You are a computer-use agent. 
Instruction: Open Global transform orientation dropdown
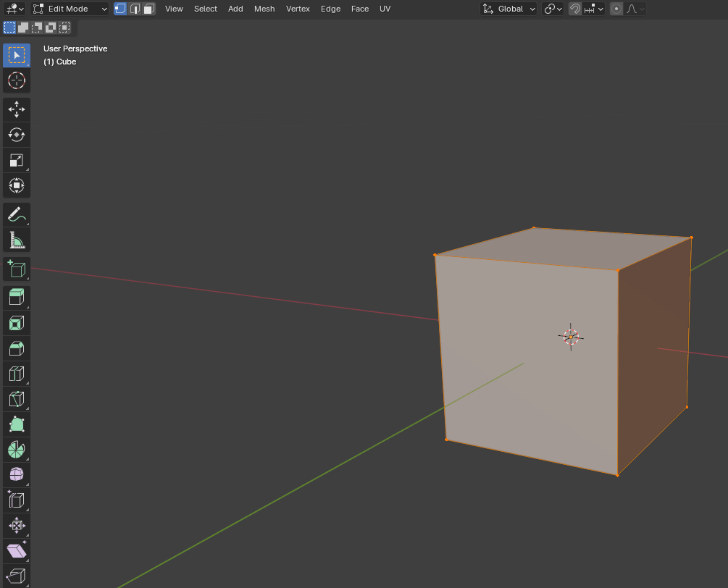pyautogui.click(x=509, y=9)
